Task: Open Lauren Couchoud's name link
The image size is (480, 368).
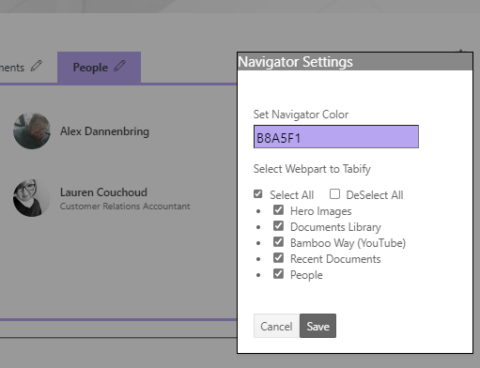Action: coord(104,192)
